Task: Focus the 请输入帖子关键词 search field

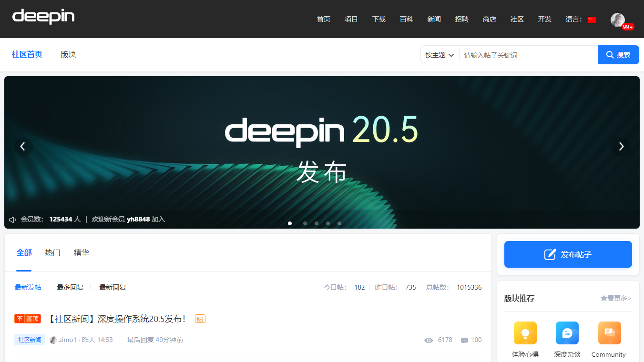Action: coord(528,55)
